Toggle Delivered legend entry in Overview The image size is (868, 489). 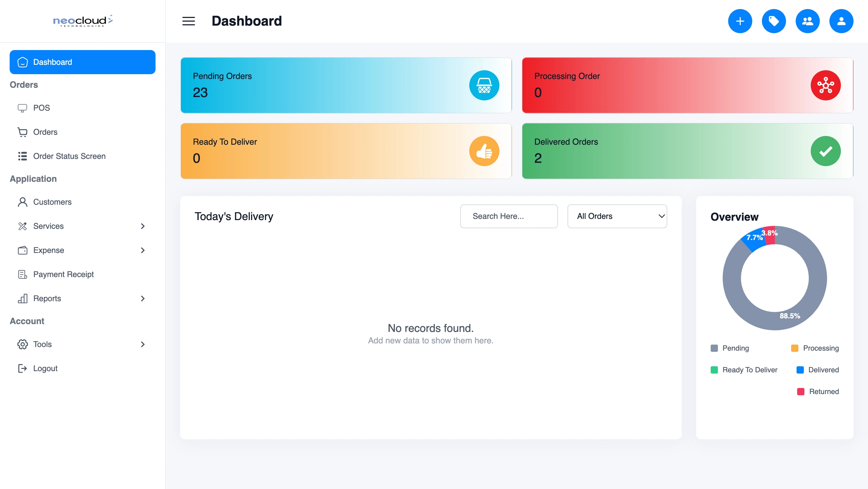click(817, 370)
